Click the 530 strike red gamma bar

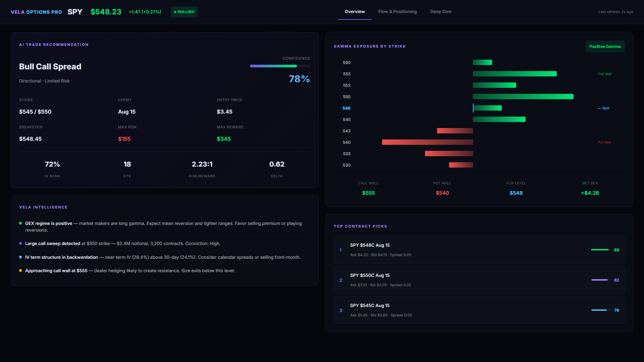click(461, 165)
